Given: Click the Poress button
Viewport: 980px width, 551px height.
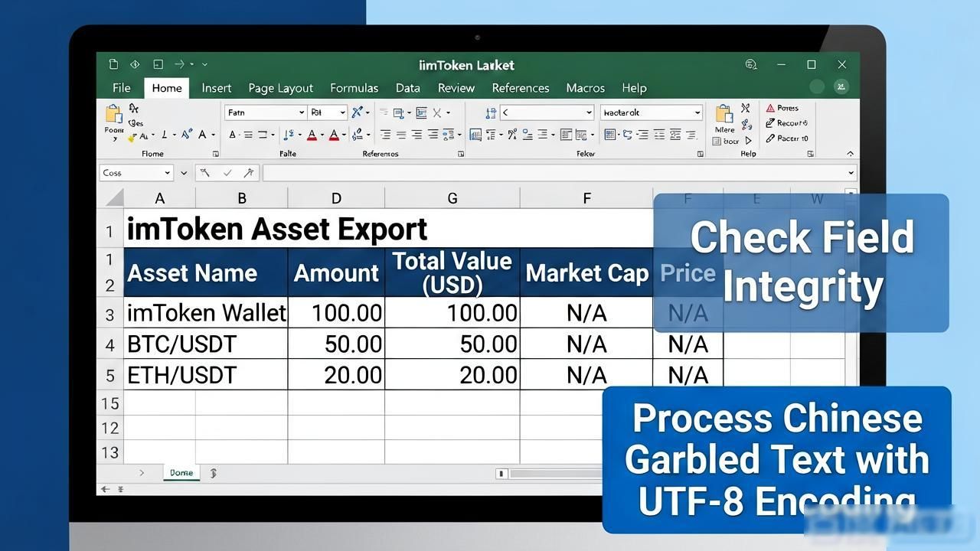Looking at the screenshot, I should click(782, 108).
